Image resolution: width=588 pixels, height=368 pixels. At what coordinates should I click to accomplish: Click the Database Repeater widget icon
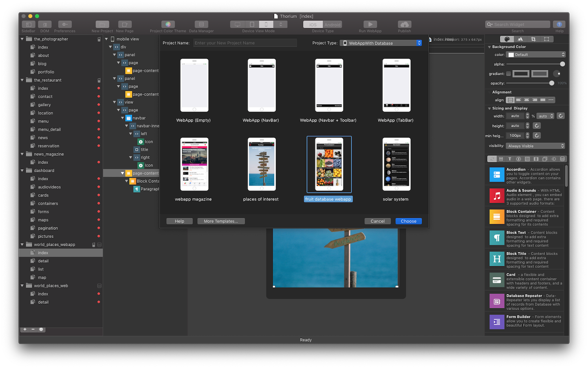point(497,301)
